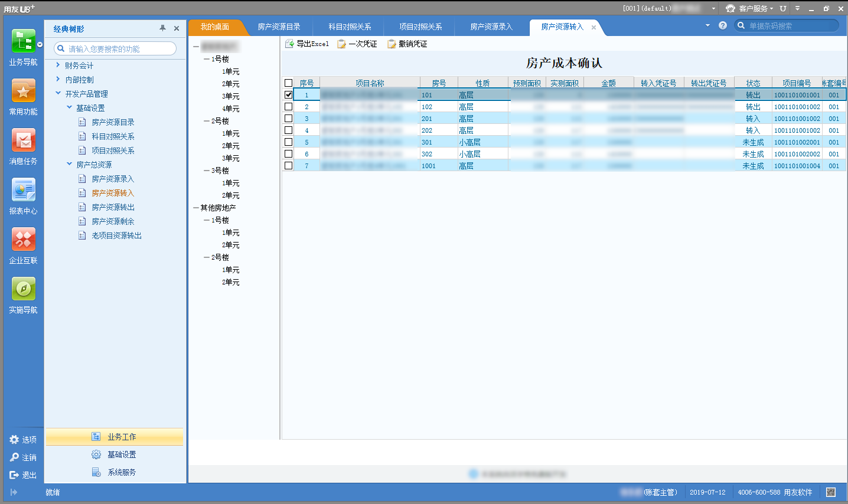Check the checkbox for row 4

(x=289, y=130)
